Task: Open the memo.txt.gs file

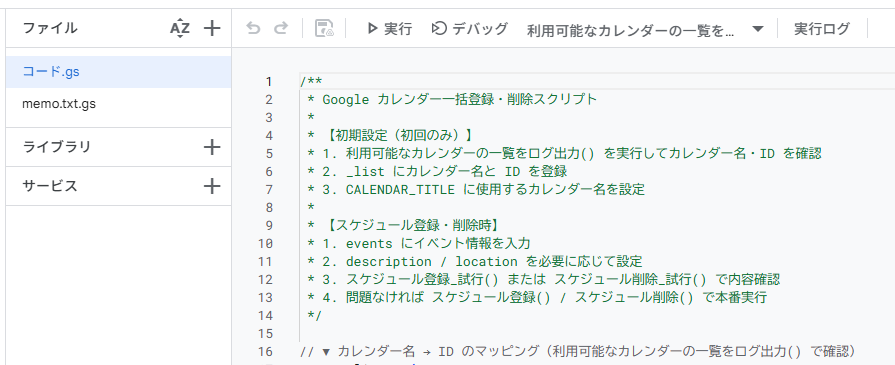Action: tap(118, 105)
